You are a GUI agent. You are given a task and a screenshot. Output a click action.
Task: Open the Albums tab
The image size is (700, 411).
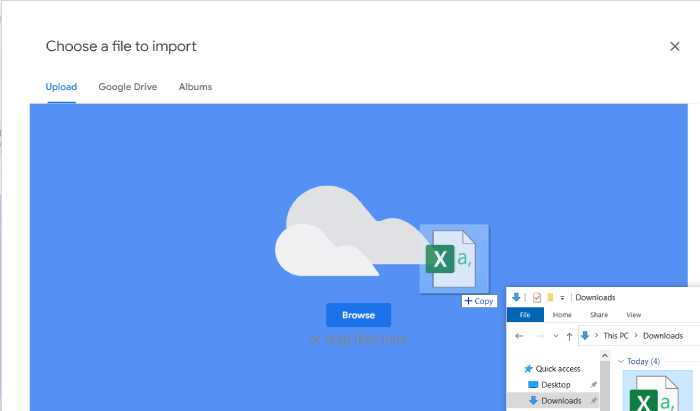click(x=195, y=87)
